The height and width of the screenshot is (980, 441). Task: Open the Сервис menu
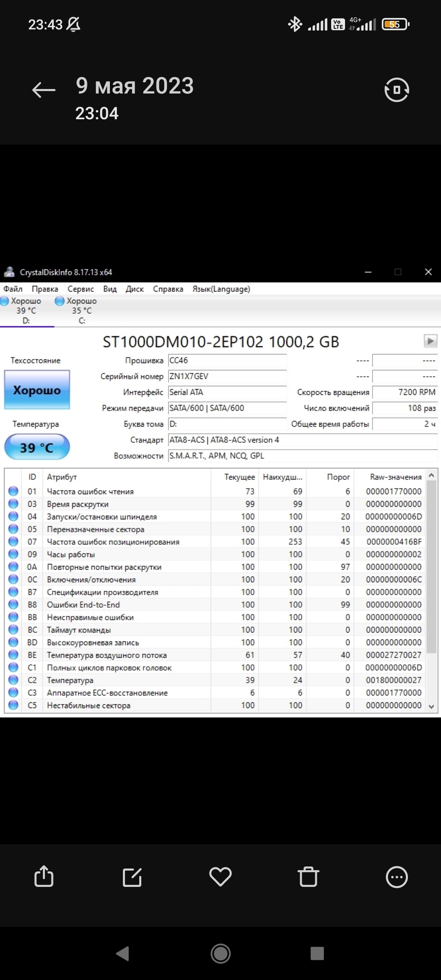[81, 289]
